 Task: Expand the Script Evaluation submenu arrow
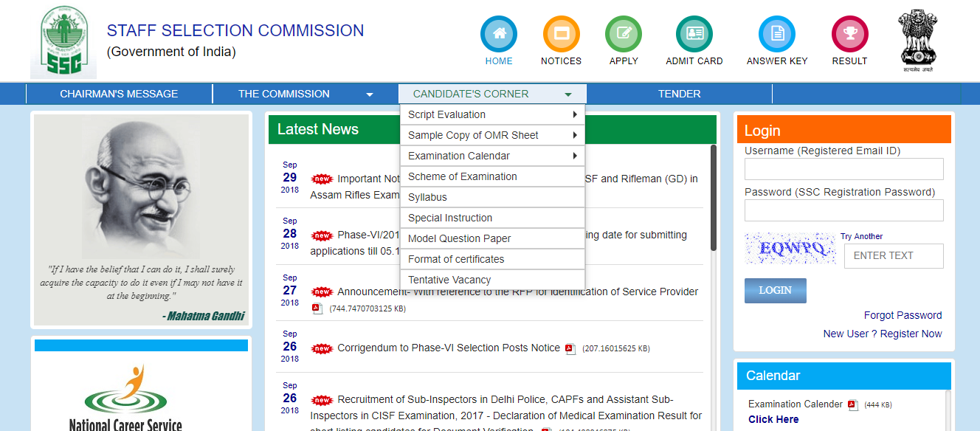pyautogui.click(x=575, y=114)
